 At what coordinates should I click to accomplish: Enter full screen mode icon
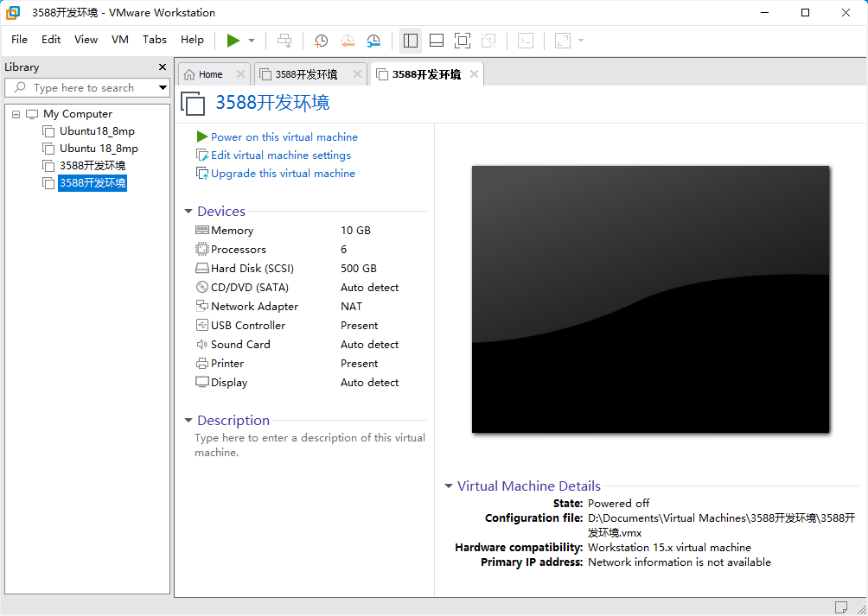(463, 41)
